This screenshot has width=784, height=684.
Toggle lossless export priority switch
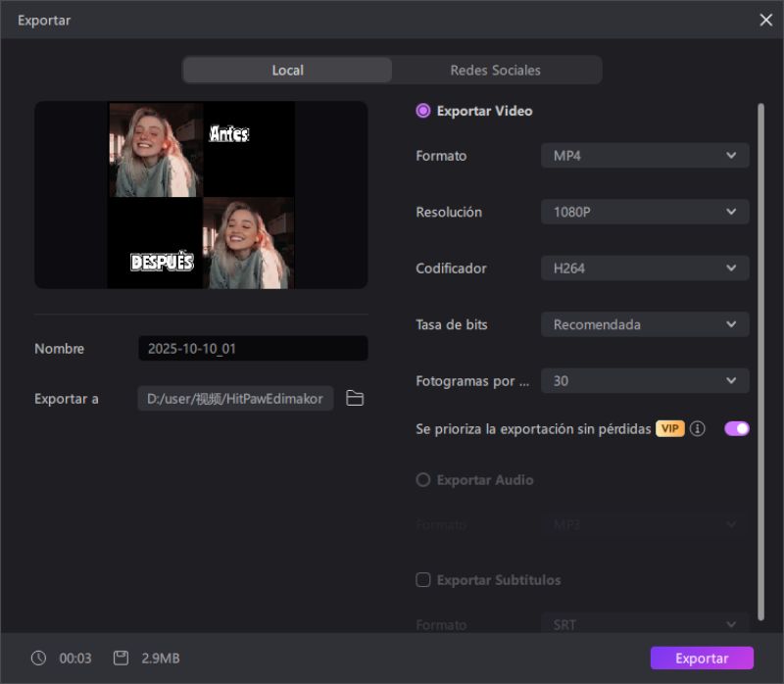click(x=736, y=428)
